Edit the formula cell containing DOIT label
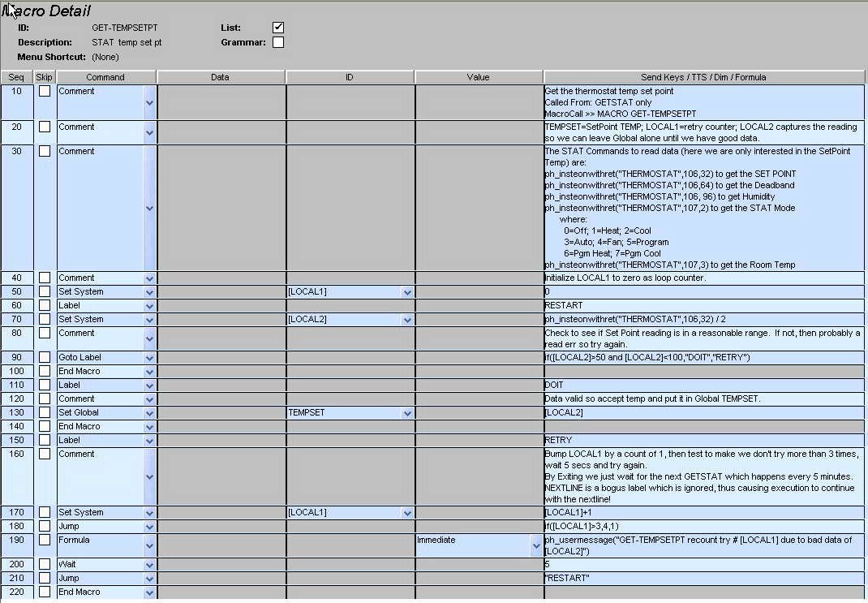 [703, 385]
